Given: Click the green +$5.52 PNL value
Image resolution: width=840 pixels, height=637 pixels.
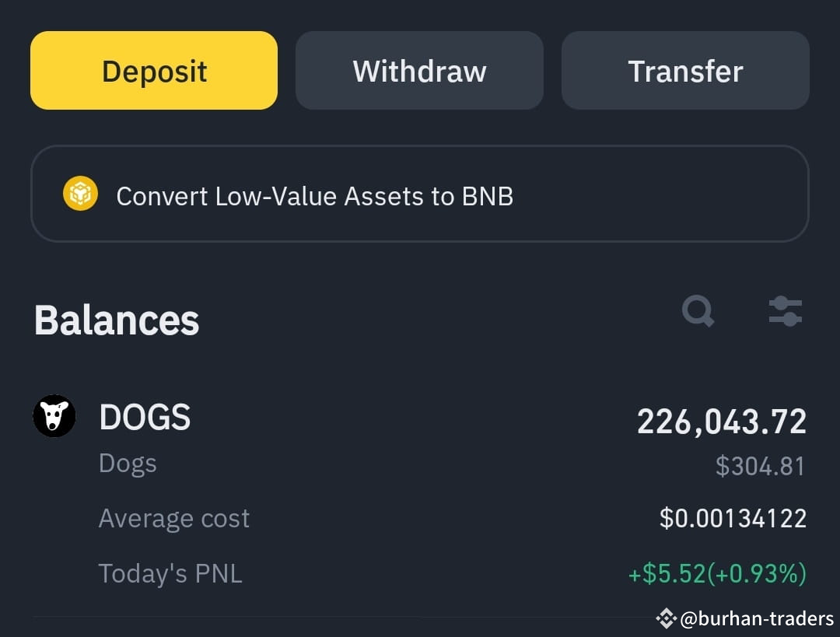Looking at the screenshot, I should click(717, 574).
